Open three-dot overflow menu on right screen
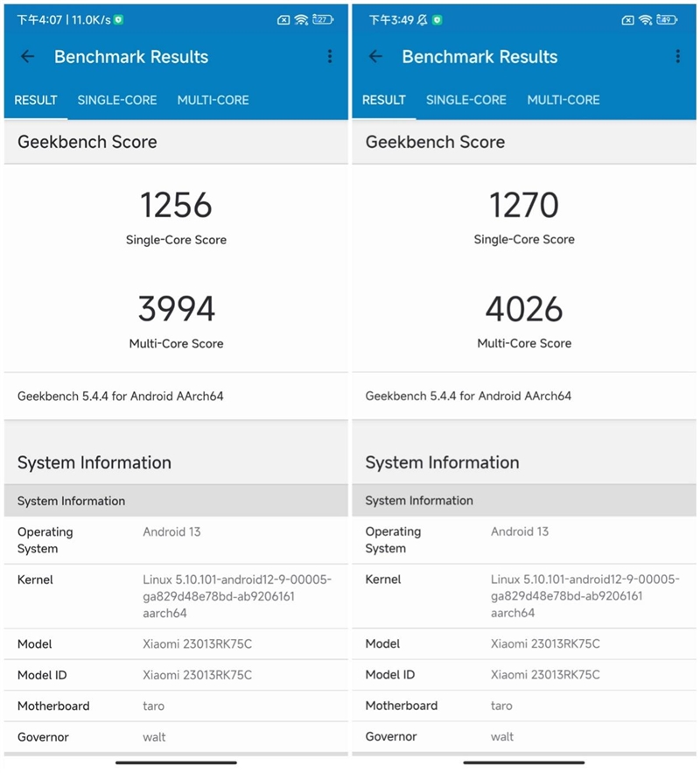Viewport: 700px width, 773px height. [678, 57]
